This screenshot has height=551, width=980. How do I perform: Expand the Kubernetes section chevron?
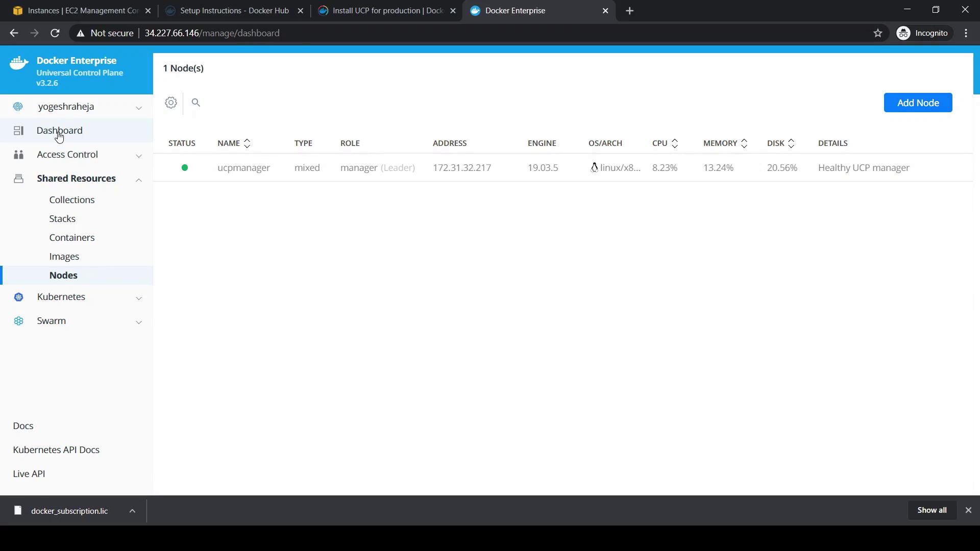point(138,297)
